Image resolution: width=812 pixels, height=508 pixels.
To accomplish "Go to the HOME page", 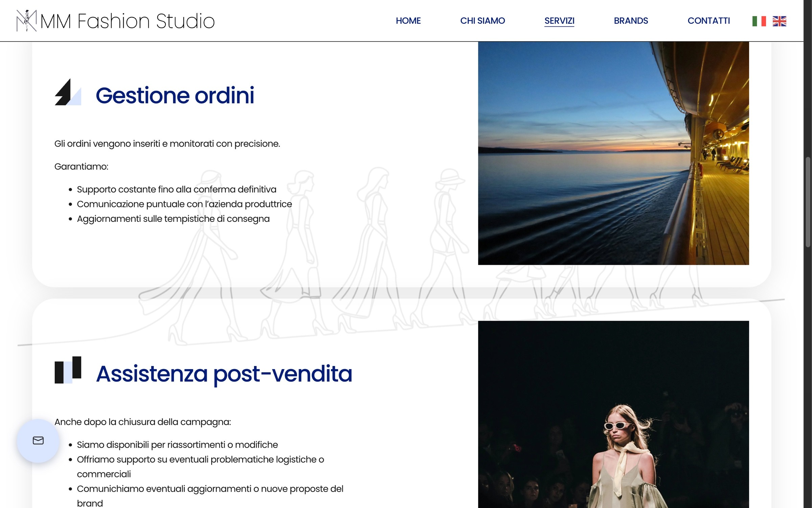I will pos(408,21).
